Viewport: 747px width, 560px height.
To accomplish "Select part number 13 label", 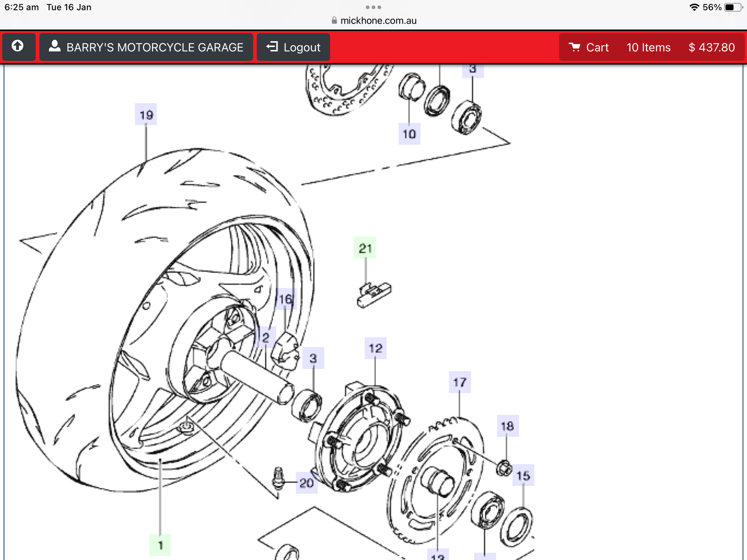I will pyautogui.click(x=438, y=555).
